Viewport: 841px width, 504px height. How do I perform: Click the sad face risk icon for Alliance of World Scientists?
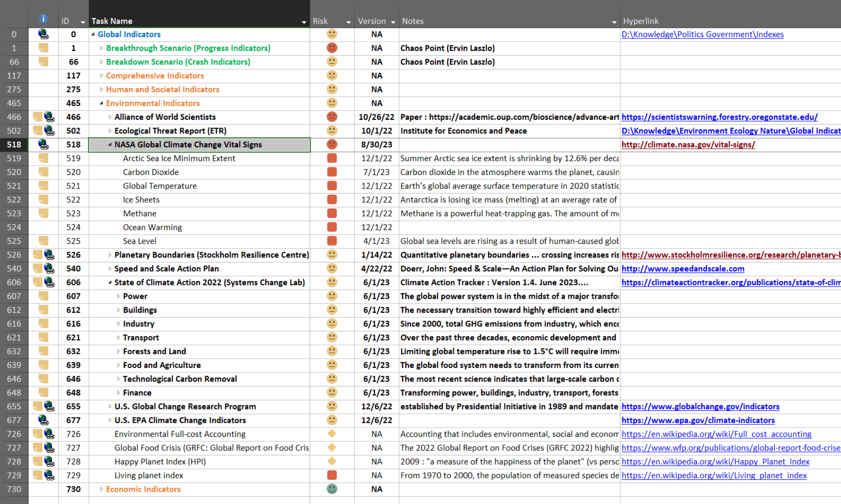[332, 117]
